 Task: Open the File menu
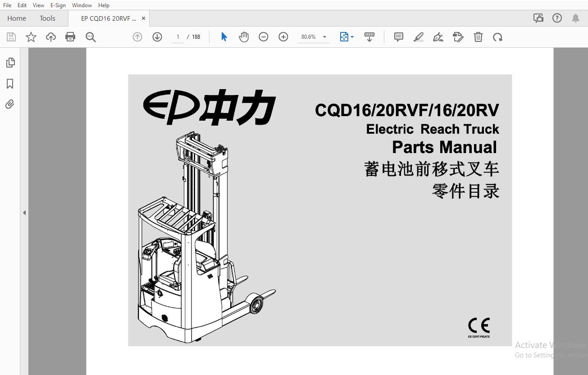pos(7,5)
